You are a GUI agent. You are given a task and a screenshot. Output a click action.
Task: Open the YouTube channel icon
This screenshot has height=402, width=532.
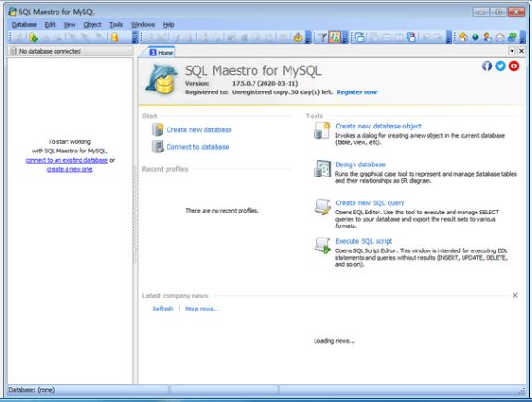[x=513, y=66]
